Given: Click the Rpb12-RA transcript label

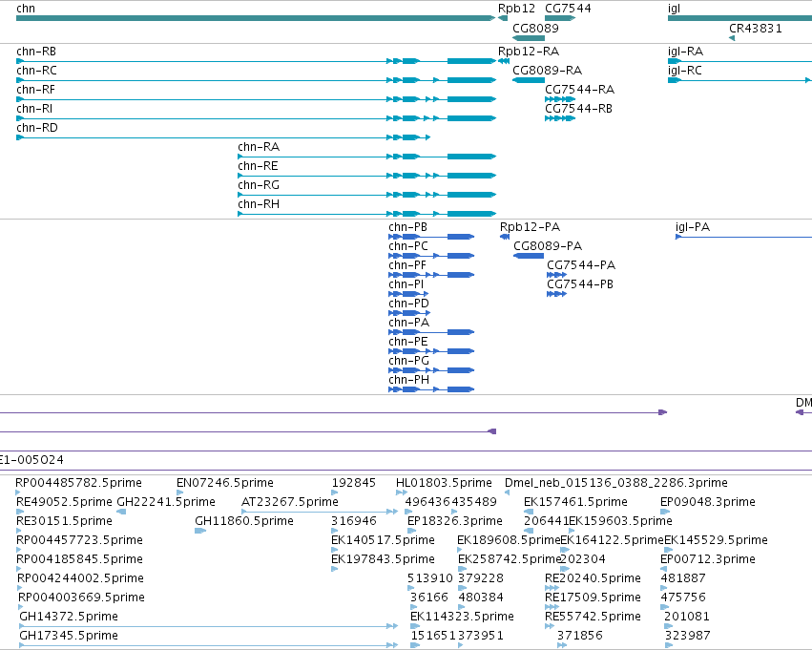Looking at the screenshot, I should point(529,52).
